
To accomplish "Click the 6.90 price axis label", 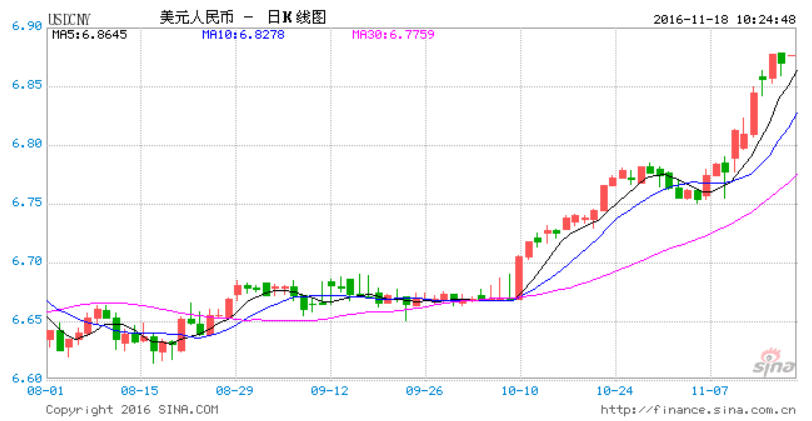I will 20,27.
